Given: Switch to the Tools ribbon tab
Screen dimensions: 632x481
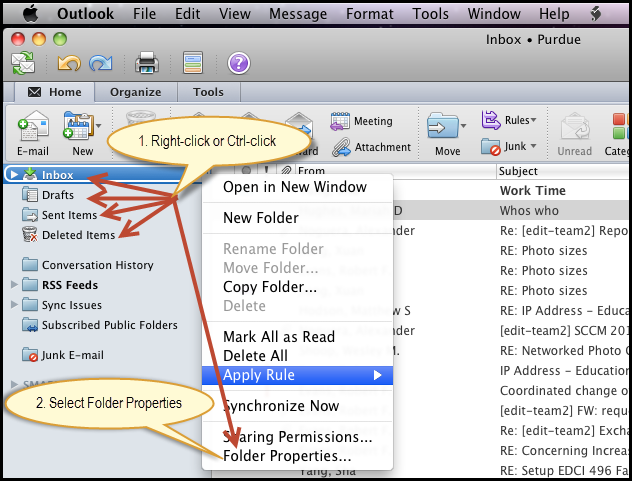Looking at the screenshot, I should click(208, 92).
